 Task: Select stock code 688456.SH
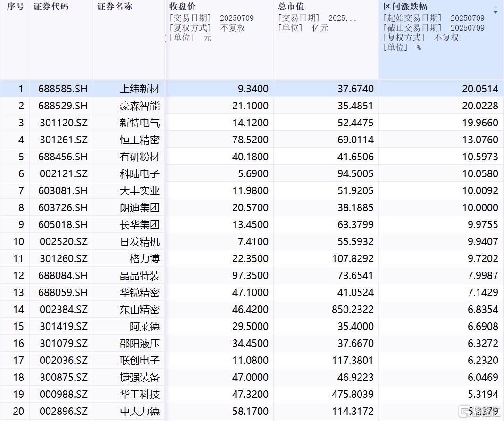(63, 157)
